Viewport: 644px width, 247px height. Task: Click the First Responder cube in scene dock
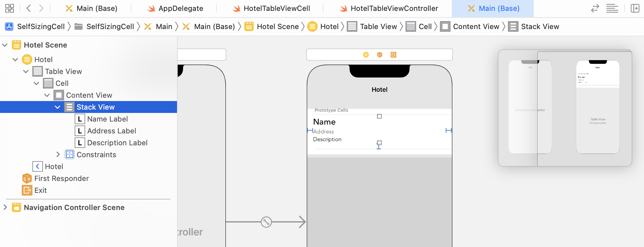(380, 55)
